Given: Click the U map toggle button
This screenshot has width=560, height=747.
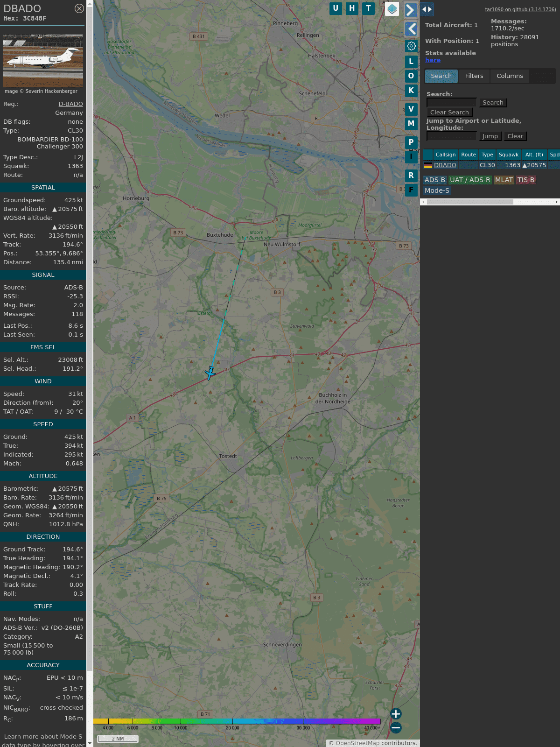Looking at the screenshot, I should (336, 8).
